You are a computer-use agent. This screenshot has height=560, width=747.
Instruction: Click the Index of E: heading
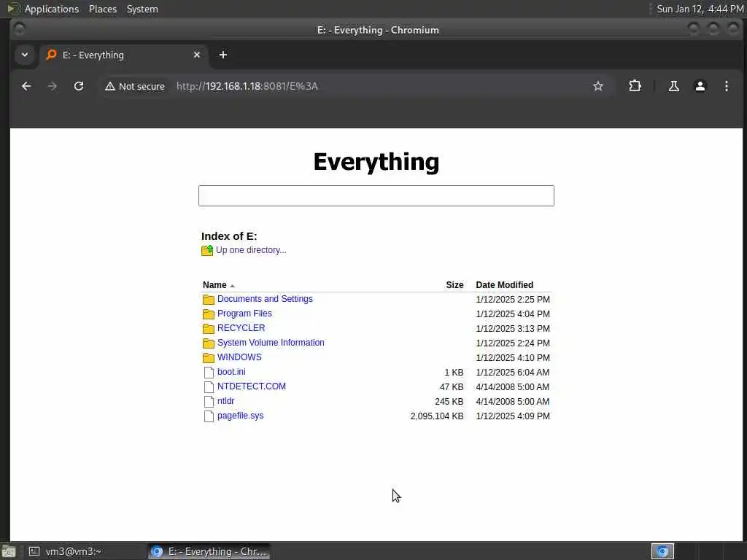point(229,236)
